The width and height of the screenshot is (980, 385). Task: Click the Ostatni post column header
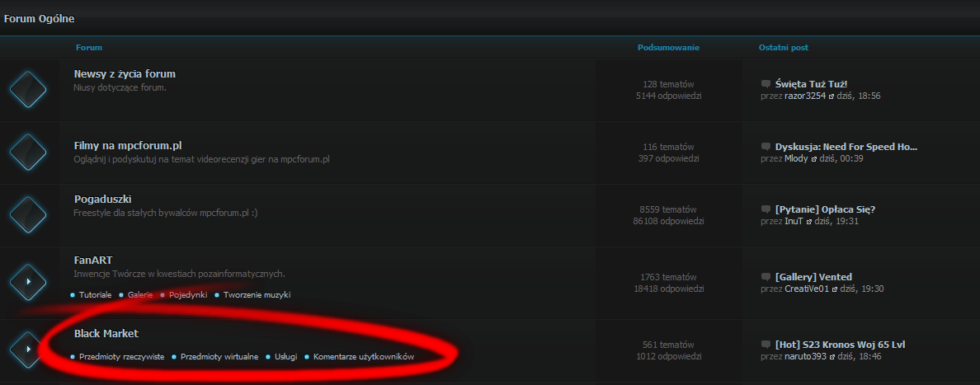784,48
